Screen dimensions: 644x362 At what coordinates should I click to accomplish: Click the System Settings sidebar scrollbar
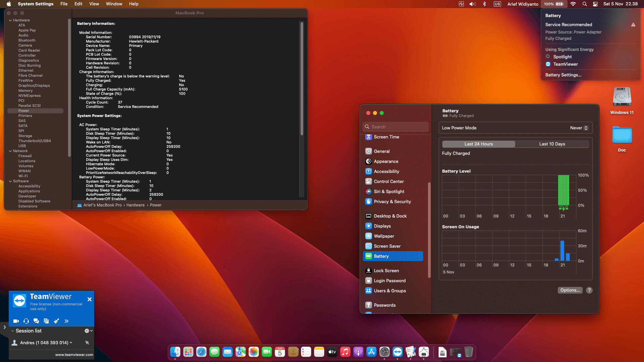[429, 230]
